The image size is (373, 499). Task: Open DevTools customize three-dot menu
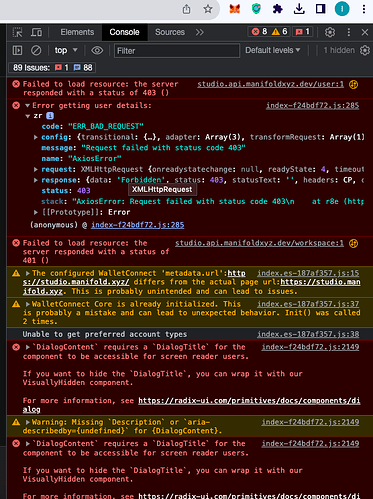pyautogui.click(x=349, y=32)
